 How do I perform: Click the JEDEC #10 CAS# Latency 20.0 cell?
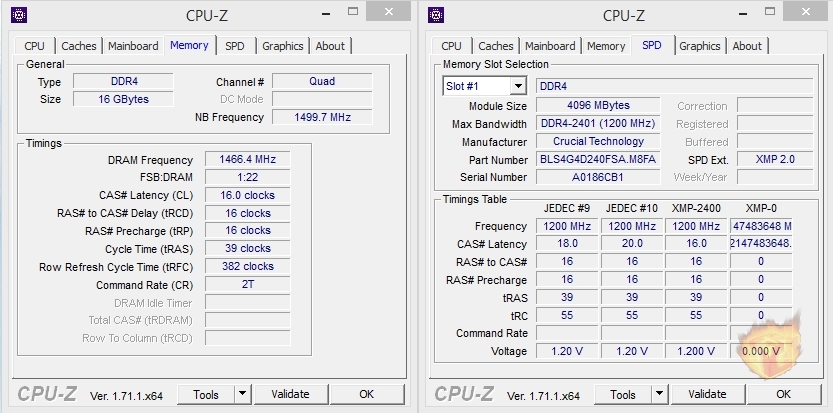632,243
